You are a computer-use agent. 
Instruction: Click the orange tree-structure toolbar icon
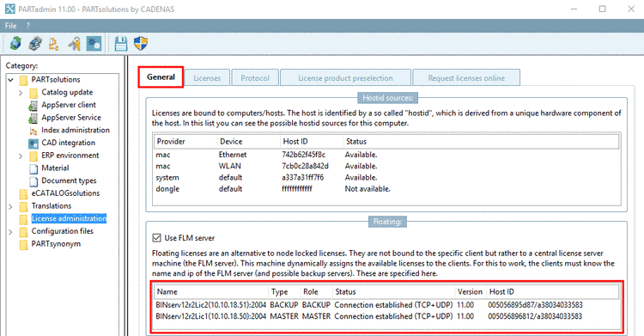(x=54, y=43)
